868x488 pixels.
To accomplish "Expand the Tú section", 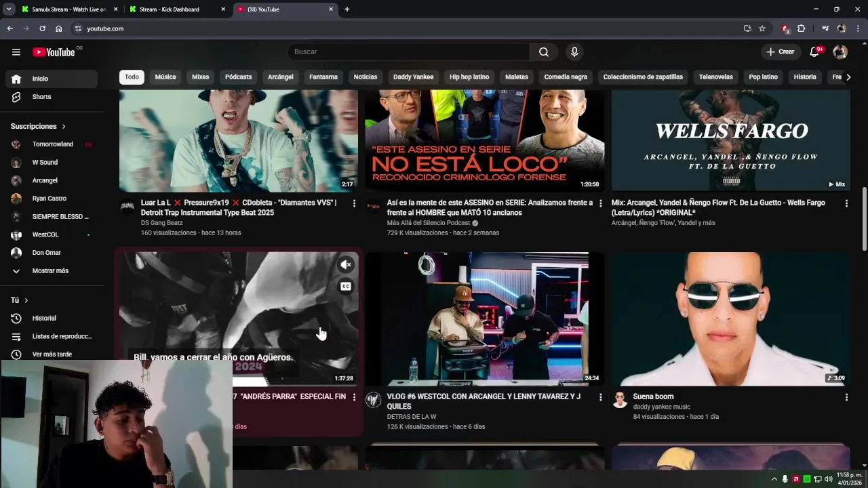I will (19, 300).
